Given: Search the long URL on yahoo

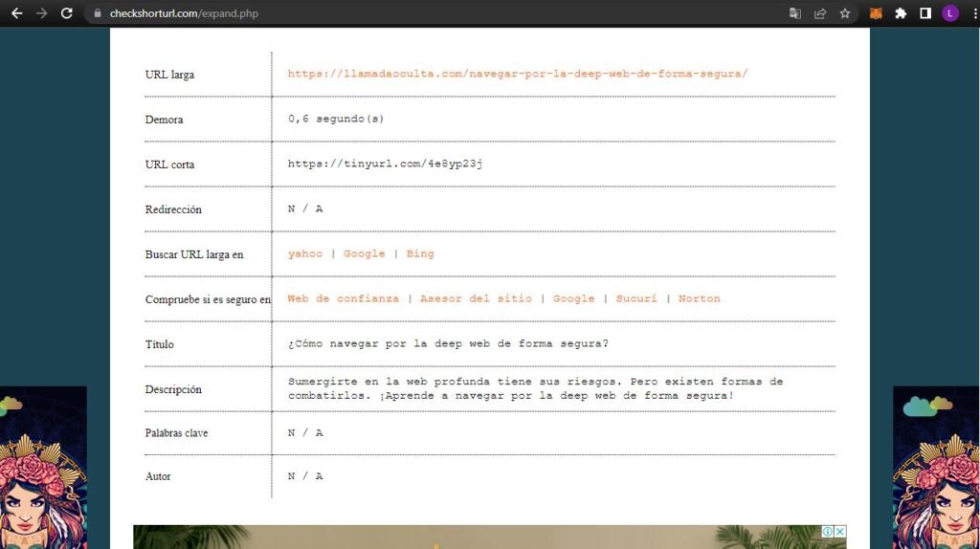Looking at the screenshot, I should 305,253.
